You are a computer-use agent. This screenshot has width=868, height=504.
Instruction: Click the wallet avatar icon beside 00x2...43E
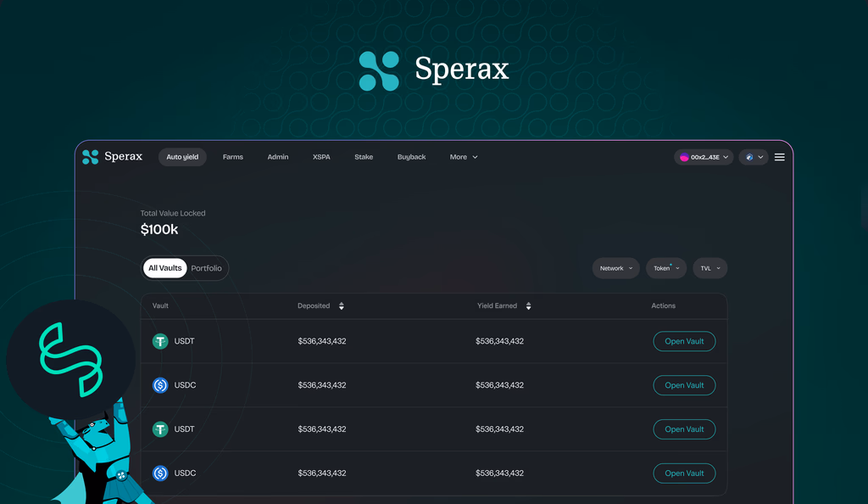tap(684, 157)
